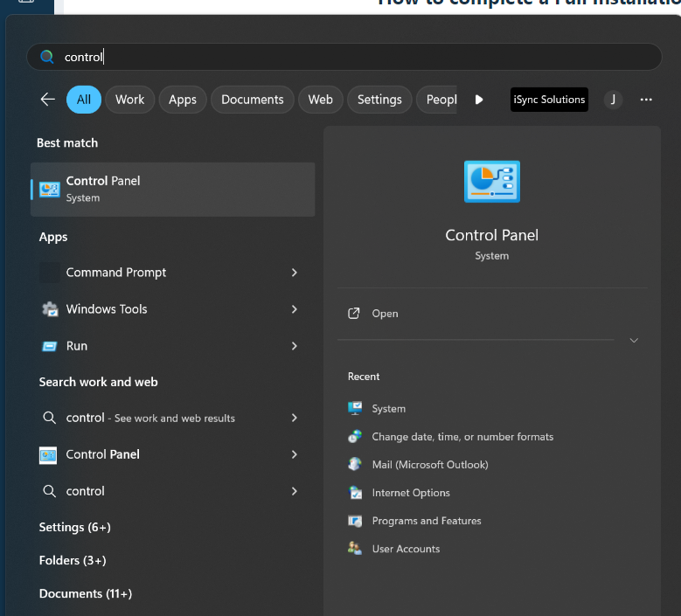Expand Control Panel web result chevron
This screenshot has width=681, height=616.
click(x=295, y=454)
